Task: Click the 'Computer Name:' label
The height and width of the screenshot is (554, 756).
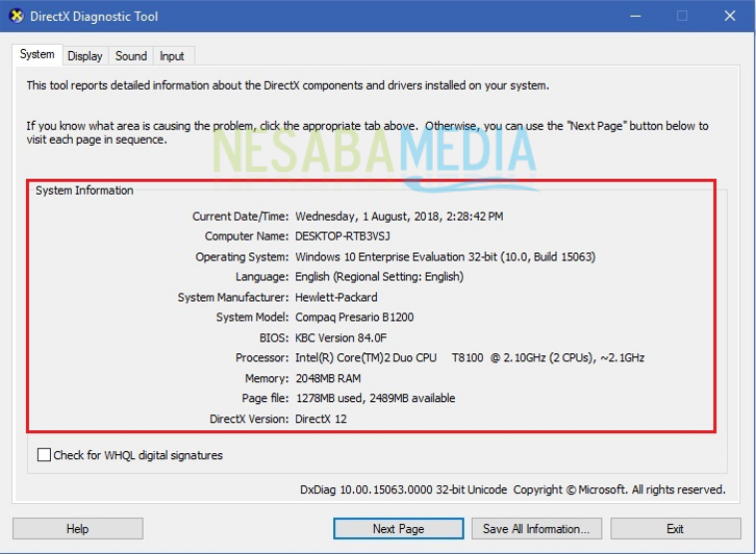Action: click(247, 237)
